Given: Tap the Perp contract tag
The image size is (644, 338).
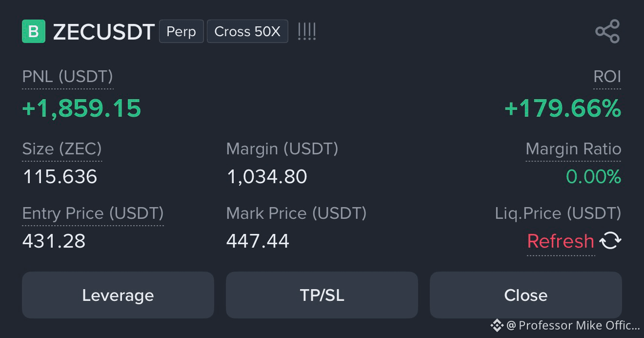Looking at the screenshot, I should (x=181, y=32).
